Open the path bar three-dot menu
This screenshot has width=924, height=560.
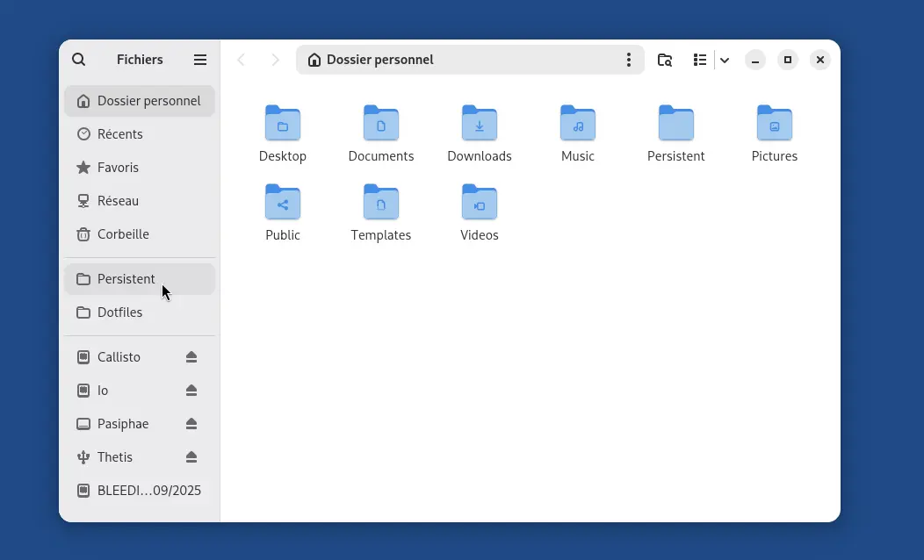pos(629,60)
